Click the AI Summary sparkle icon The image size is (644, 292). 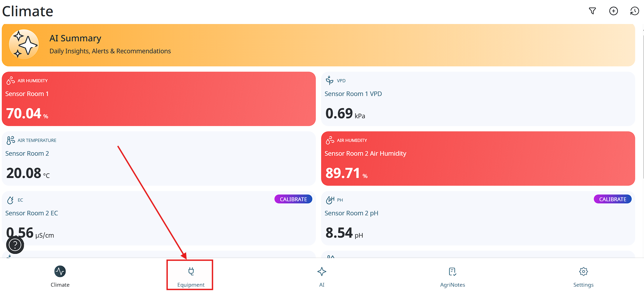(24, 45)
